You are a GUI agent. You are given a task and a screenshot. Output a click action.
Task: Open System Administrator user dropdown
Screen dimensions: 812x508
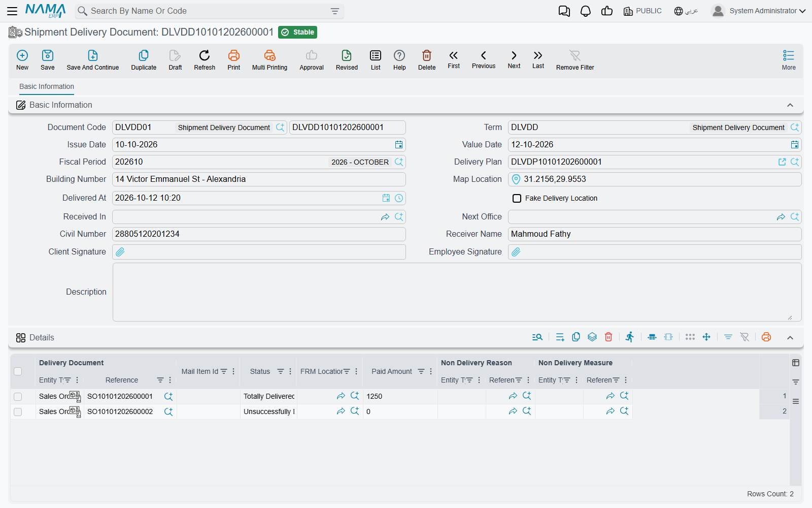pyautogui.click(x=759, y=11)
